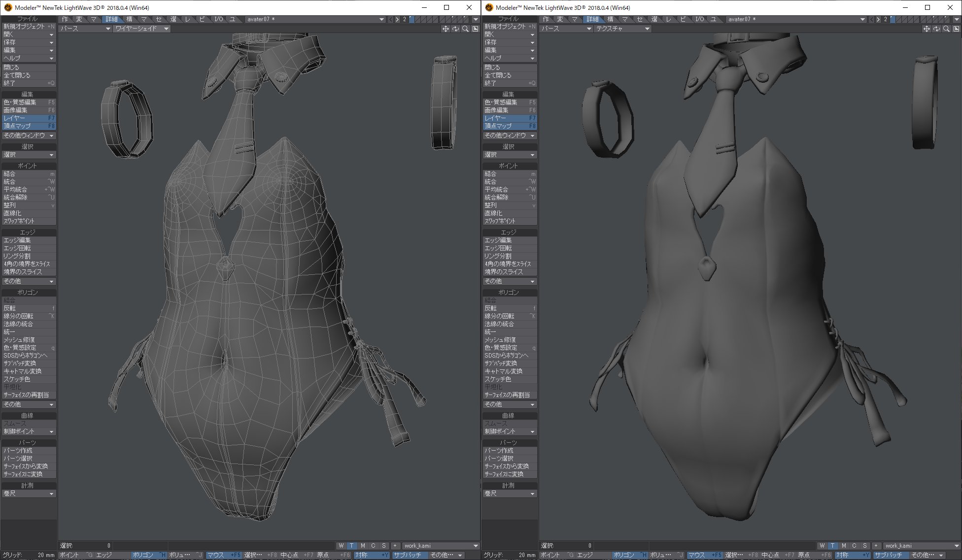Toggle the 対称 symmetry mode in left window
Viewport: 962px width, 560px height.
[x=371, y=555]
